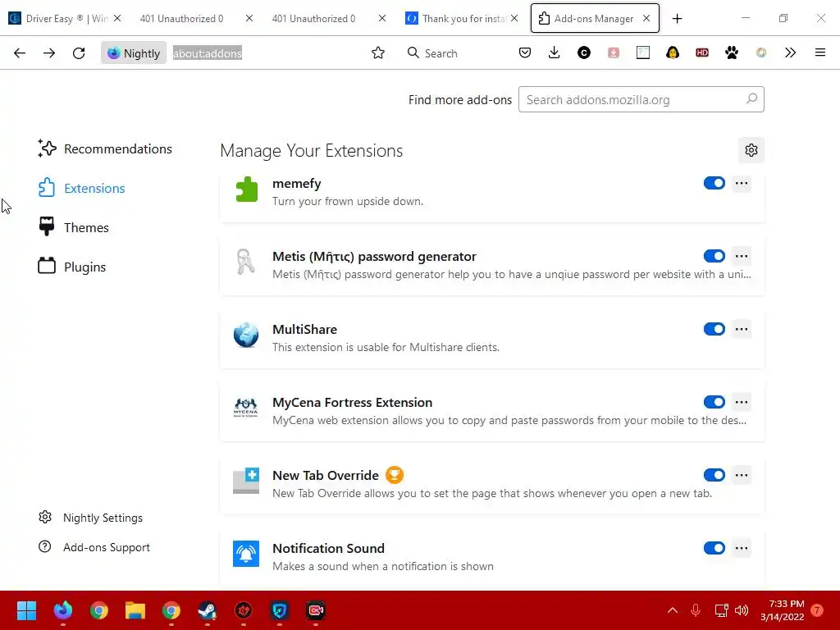Go back with the back arrow
This screenshot has width=840, height=630.
tap(20, 53)
